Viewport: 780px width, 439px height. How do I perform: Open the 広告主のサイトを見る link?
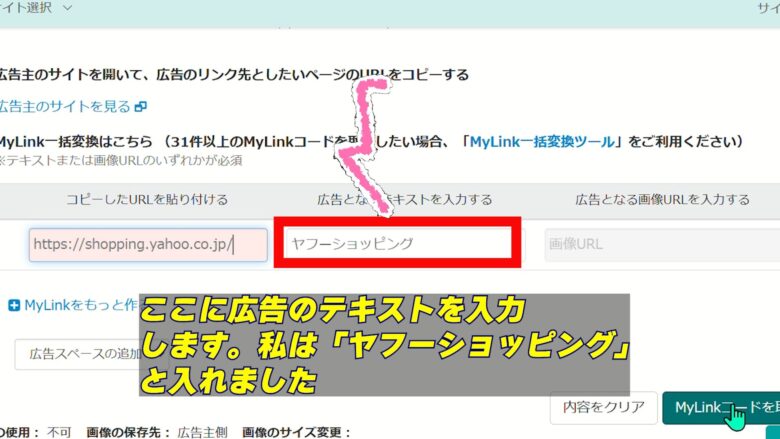coord(64,106)
